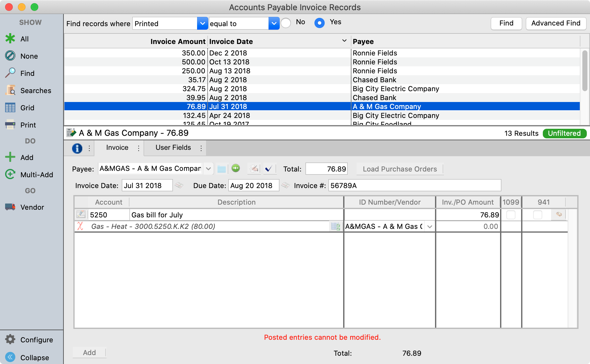Click the green asterisk All icon

[x=10, y=39]
